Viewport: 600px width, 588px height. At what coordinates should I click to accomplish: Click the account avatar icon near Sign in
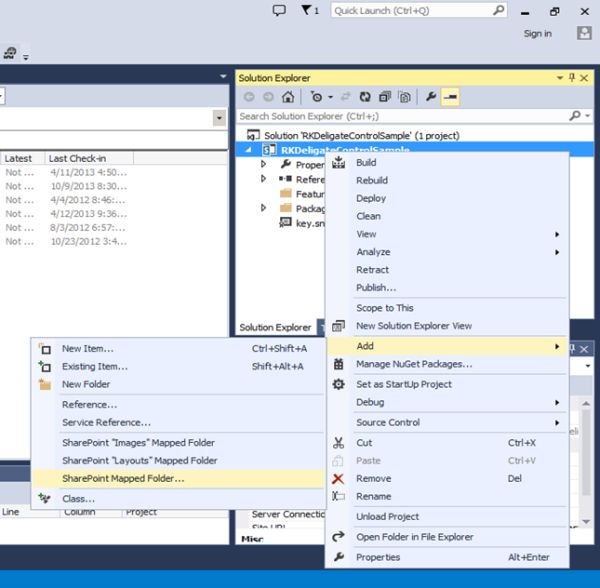[584, 33]
